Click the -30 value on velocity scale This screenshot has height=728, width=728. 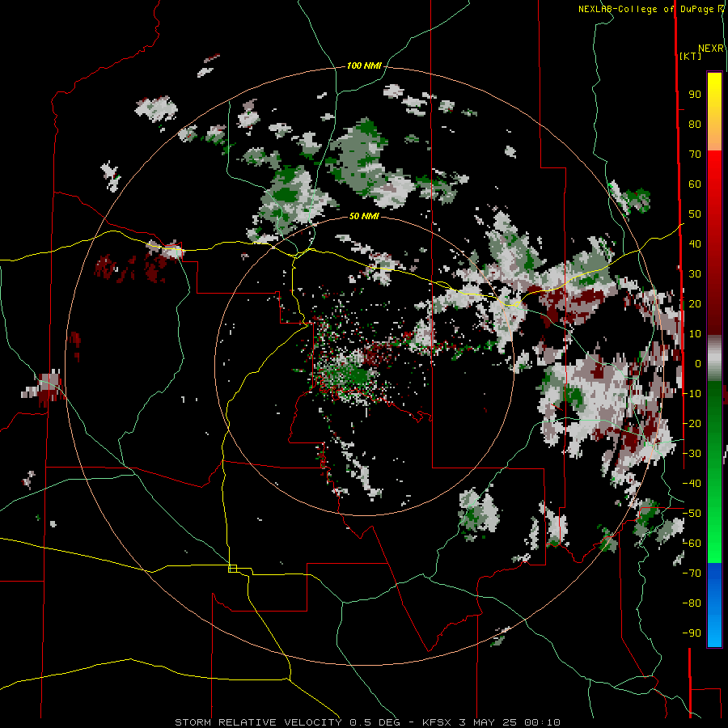click(x=692, y=454)
